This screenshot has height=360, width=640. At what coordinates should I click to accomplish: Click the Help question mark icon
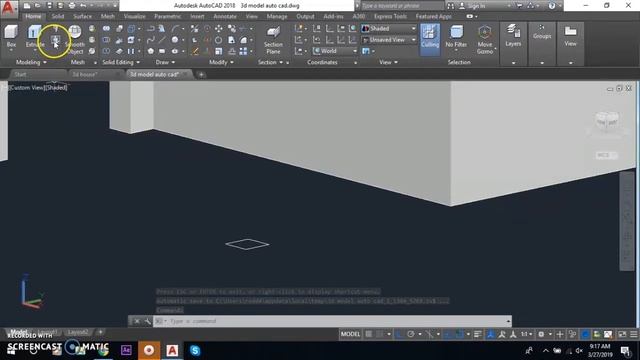point(551,6)
